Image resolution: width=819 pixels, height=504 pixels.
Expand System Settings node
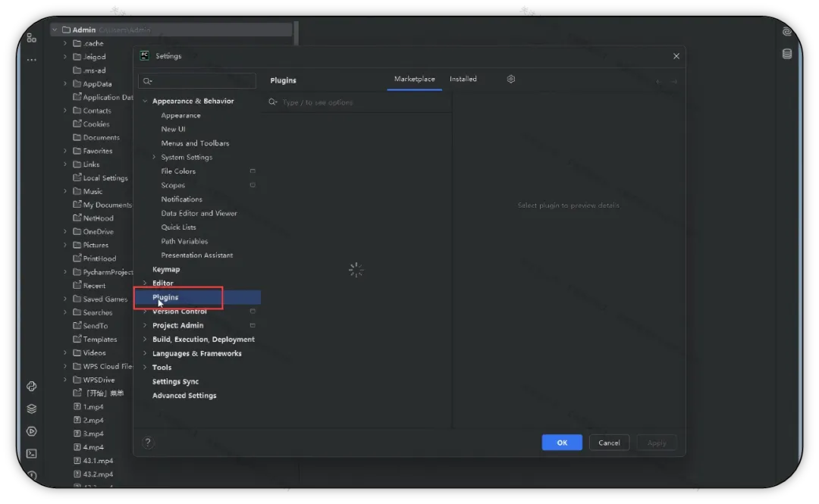[x=154, y=157]
